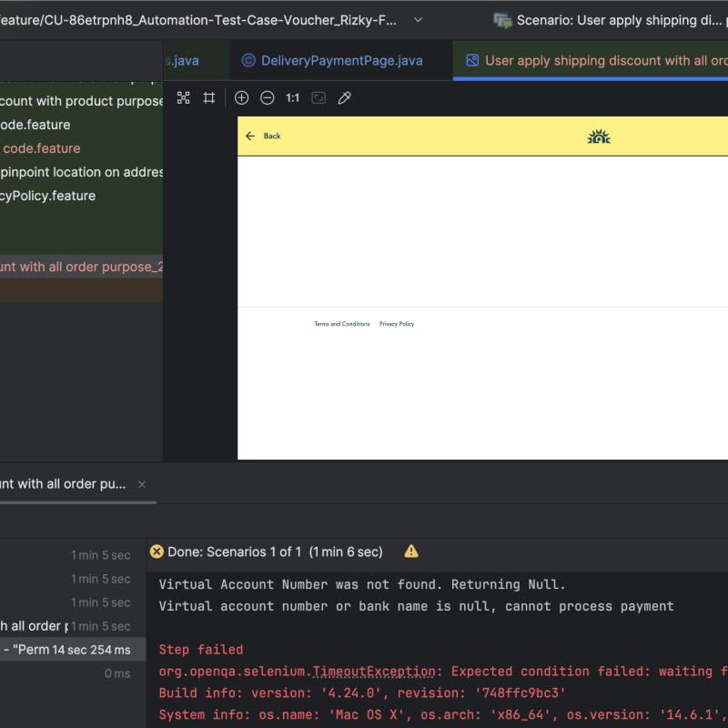Click the failed test status icon

click(157, 551)
